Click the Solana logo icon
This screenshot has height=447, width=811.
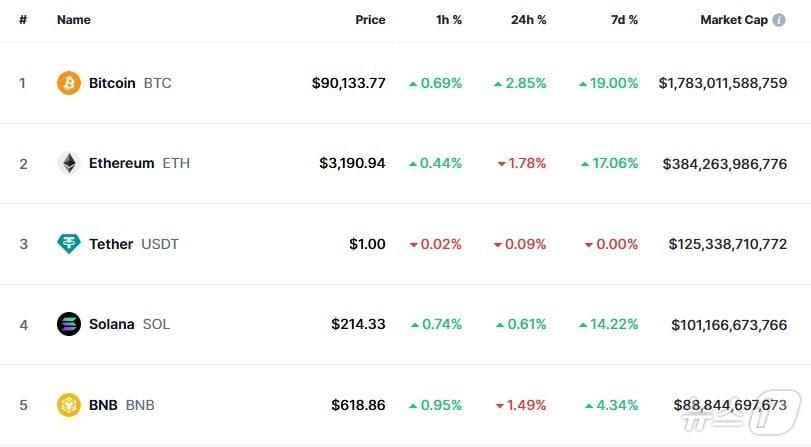[69, 324]
